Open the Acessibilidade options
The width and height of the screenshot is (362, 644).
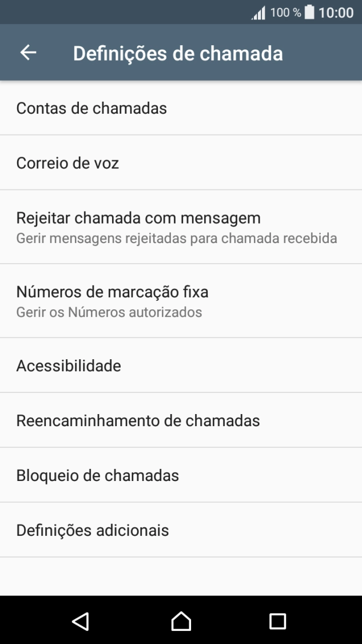69,365
